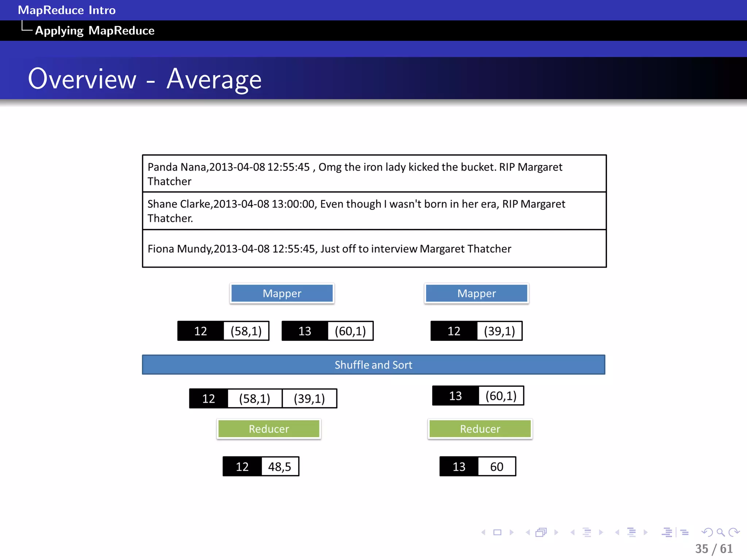Jump back using previous frame arrow
Viewport: 747px width, 560px height.
coord(528,532)
